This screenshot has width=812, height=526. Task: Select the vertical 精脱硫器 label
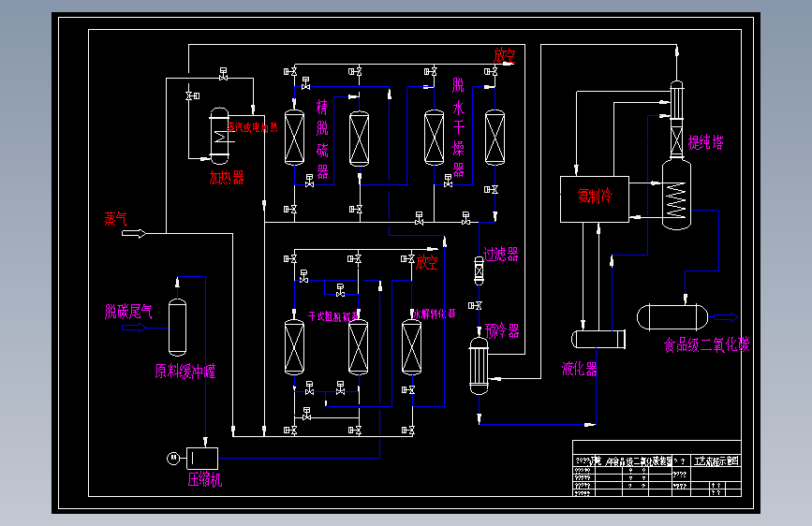(322, 139)
